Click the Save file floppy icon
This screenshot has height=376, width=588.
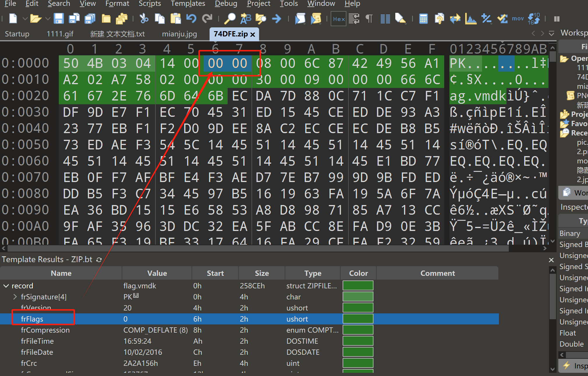coord(59,19)
